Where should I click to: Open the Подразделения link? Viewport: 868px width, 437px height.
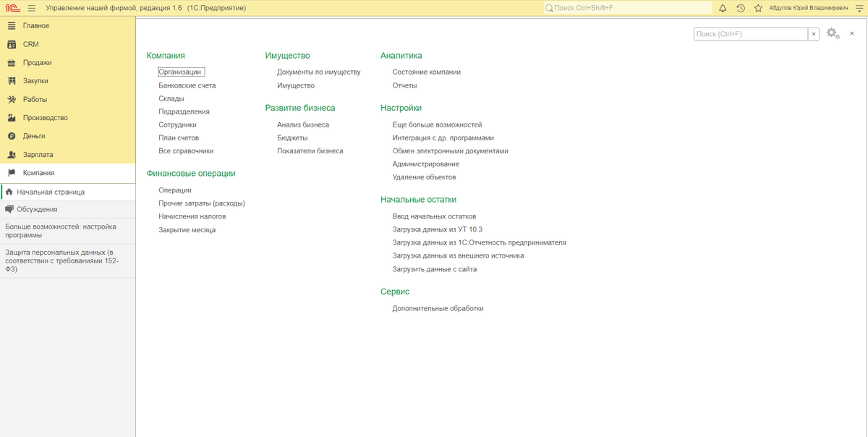click(184, 111)
